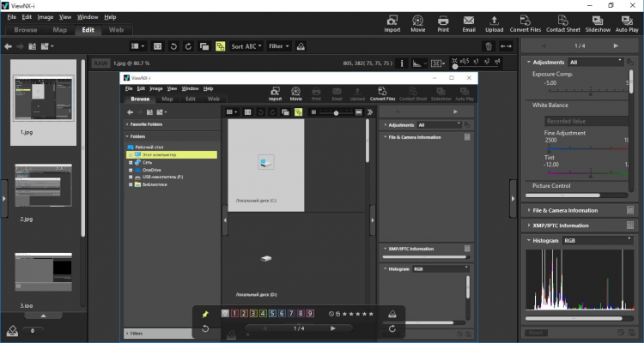
Task: Show image information with the i icon
Action: coord(403,63)
